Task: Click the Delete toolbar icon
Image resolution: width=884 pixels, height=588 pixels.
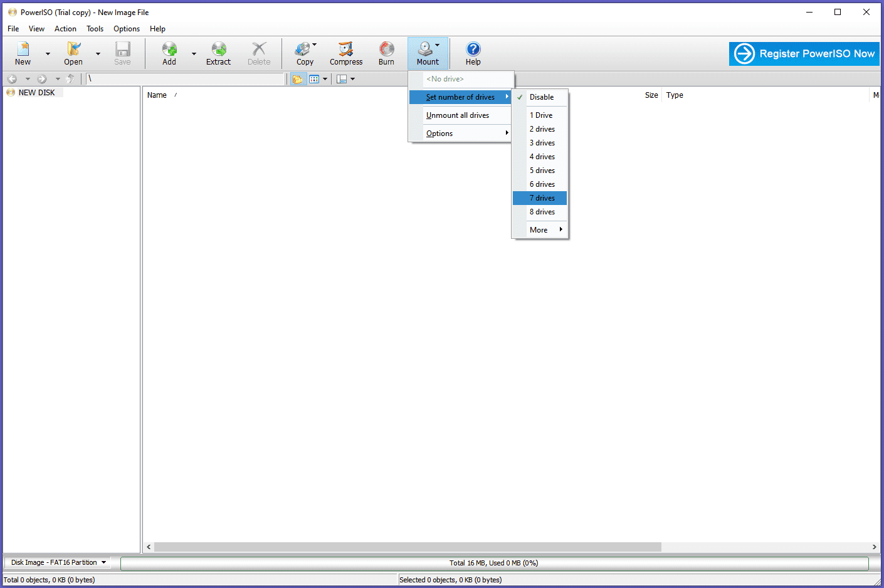Action: coord(259,53)
